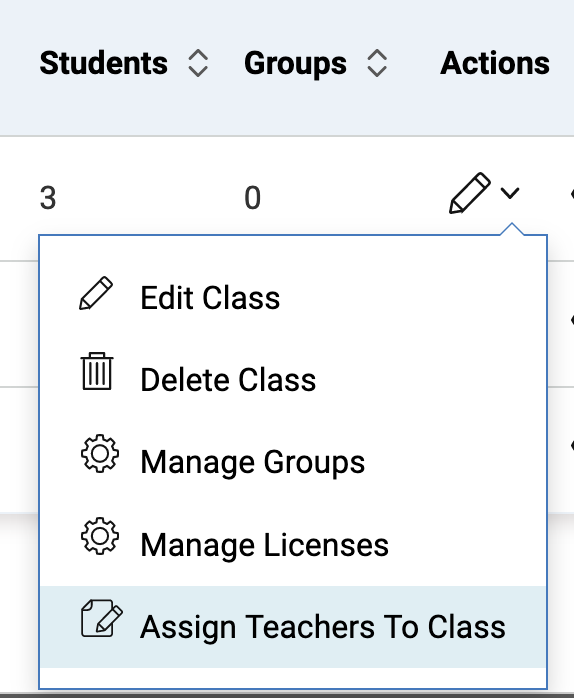The height and width of the screenshot is (698, 574).
Task: Open Manage Licenses from the dropdown menu
Action: point(293,544)
